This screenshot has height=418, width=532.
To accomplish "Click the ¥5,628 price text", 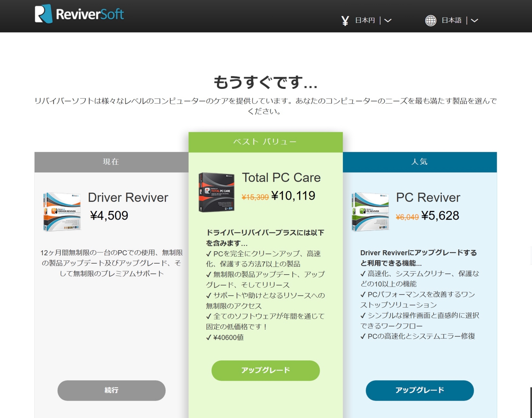I will 440,216.
